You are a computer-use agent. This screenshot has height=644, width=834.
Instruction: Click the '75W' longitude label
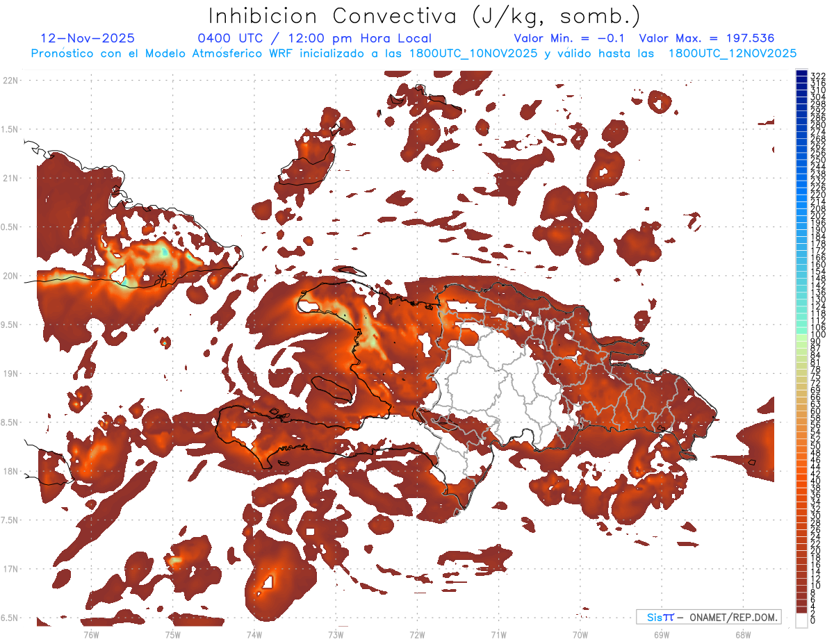tap(172, 634)
